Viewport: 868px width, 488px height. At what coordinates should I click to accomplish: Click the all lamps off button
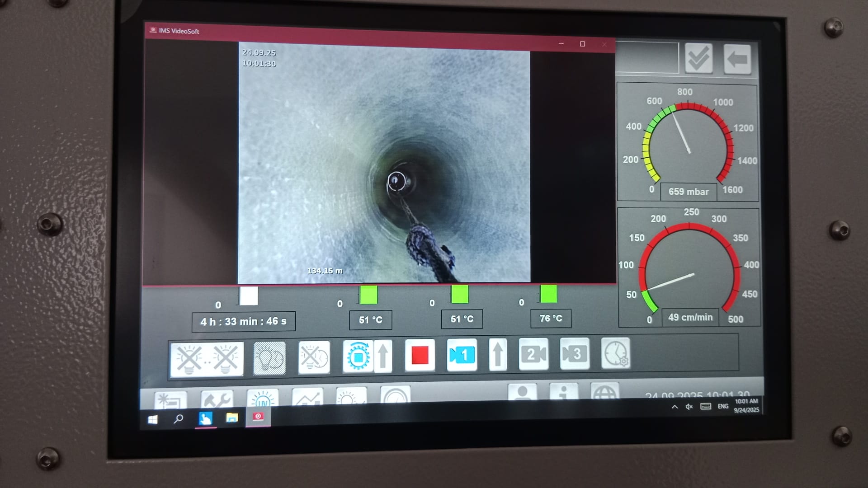pyautogui.click(x=207, y=359)
